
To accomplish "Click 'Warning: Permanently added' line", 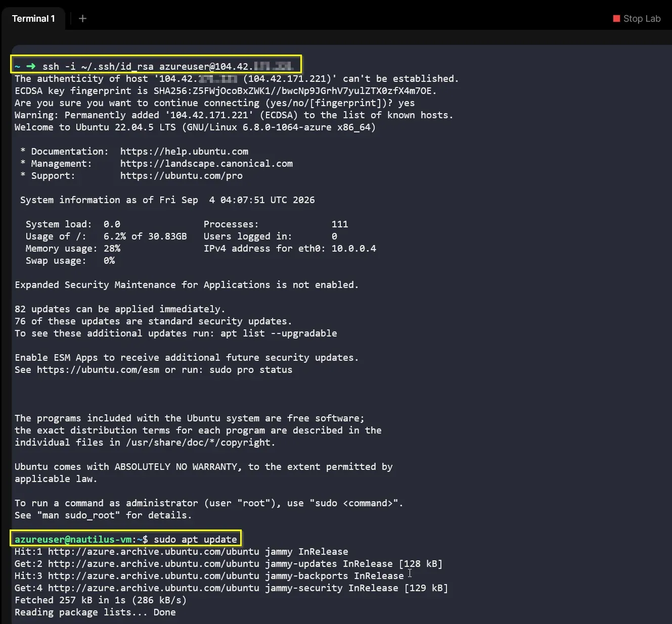I will point(234,115).
